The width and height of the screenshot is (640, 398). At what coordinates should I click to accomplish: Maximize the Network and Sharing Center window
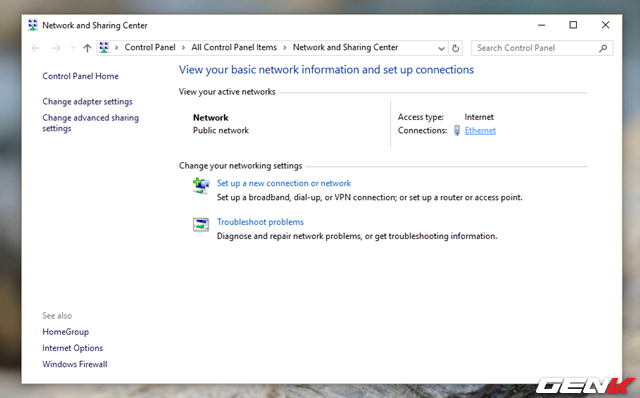tap(573, 25)
